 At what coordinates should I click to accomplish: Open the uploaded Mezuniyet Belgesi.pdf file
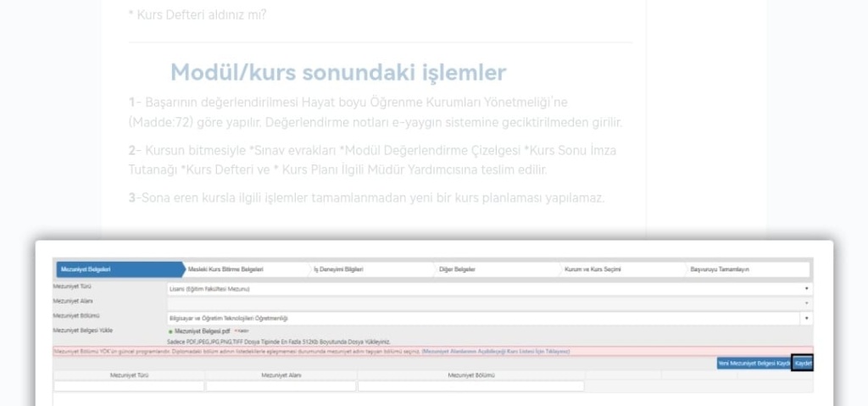coord(203,331)
